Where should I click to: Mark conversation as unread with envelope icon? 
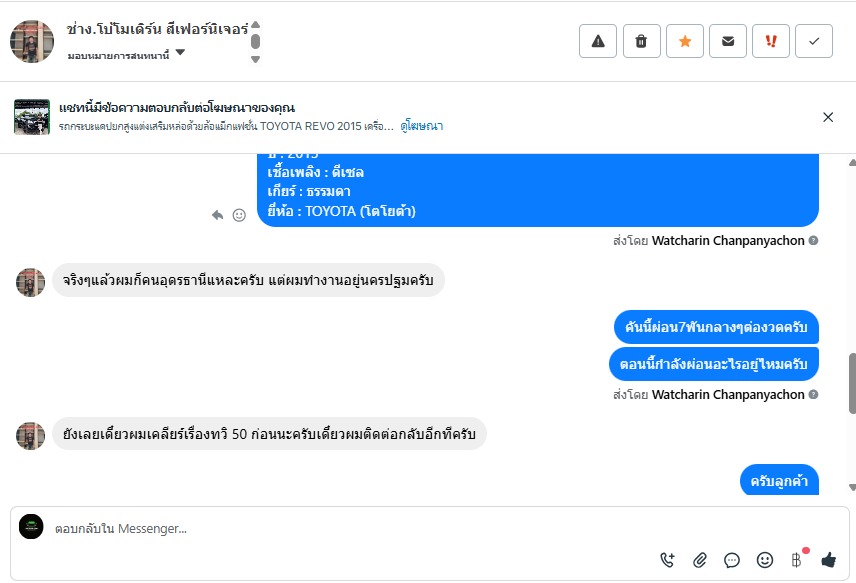click(x=728, y=41)
